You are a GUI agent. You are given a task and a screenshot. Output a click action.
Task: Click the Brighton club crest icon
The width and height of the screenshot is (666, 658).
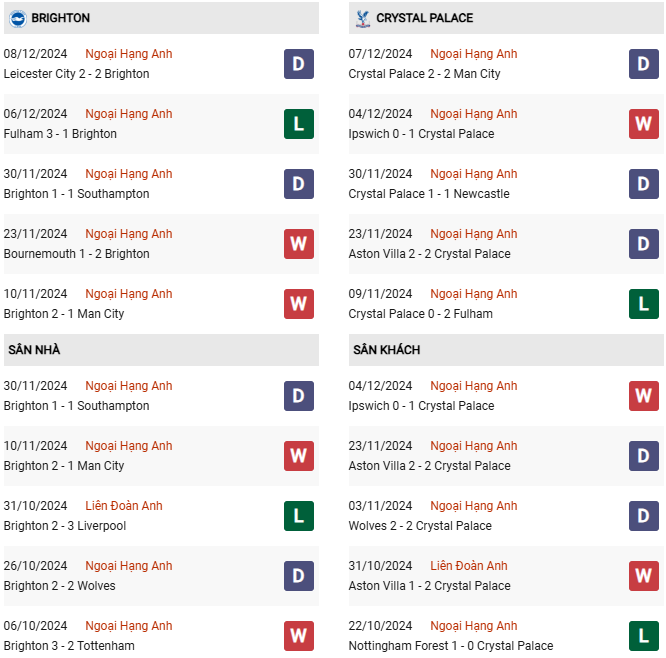point(18,18)
